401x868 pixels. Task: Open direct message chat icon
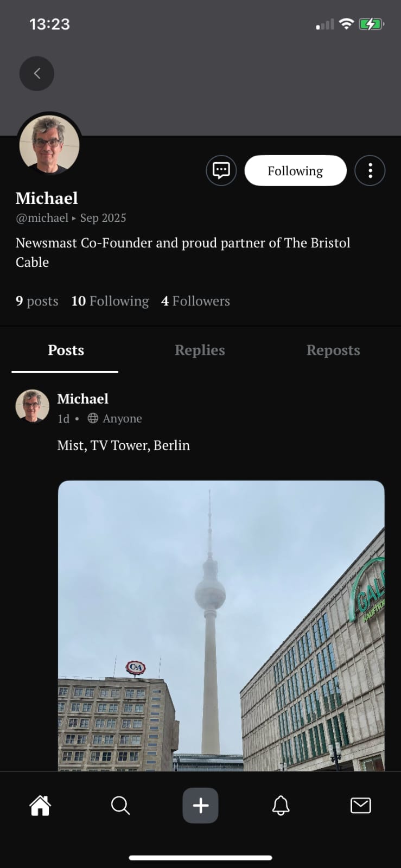tap(221, 171)
